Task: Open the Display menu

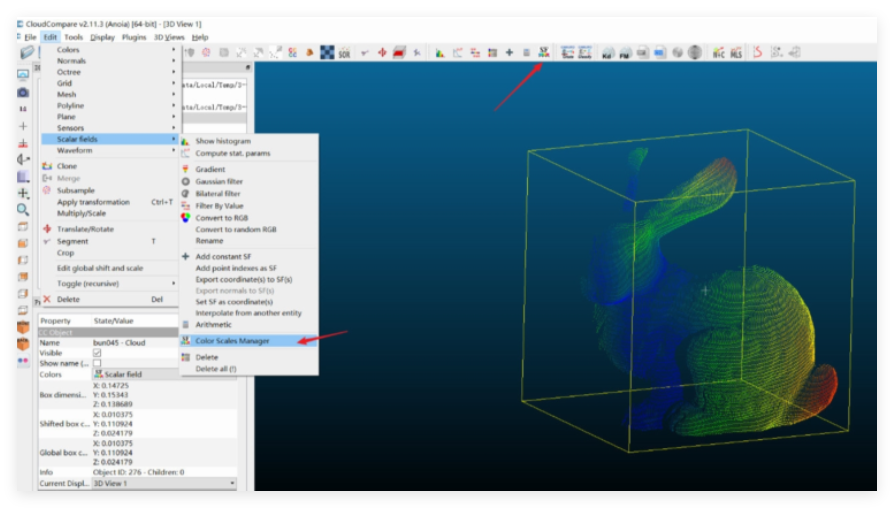Action: click(102, 37)
